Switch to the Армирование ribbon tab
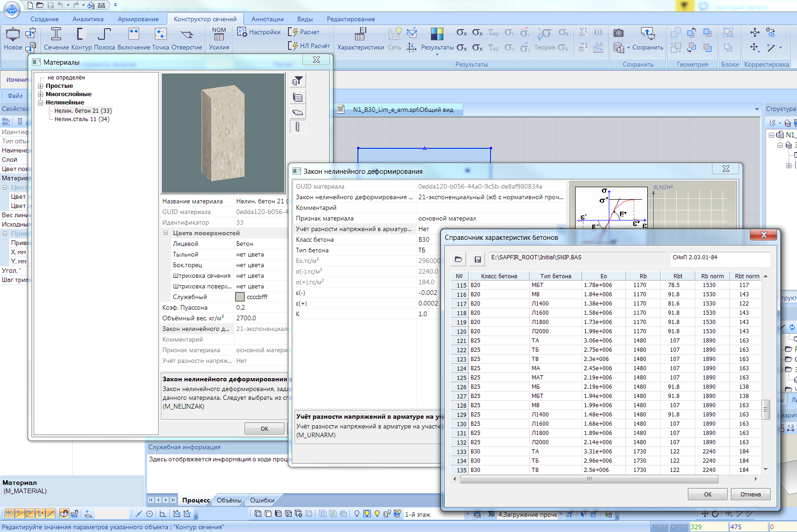Image resolution: width=797 pixels, height=532 pixels. tap(138, 19)
